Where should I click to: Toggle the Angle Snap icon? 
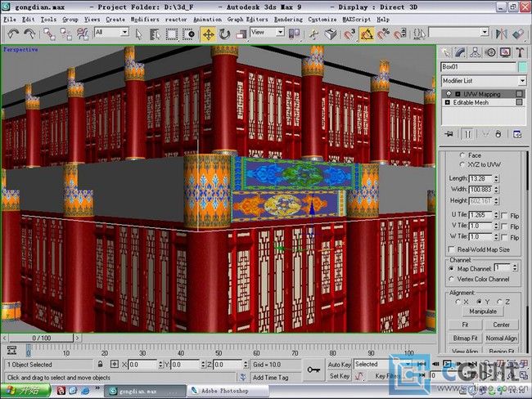tap(367, 34)
